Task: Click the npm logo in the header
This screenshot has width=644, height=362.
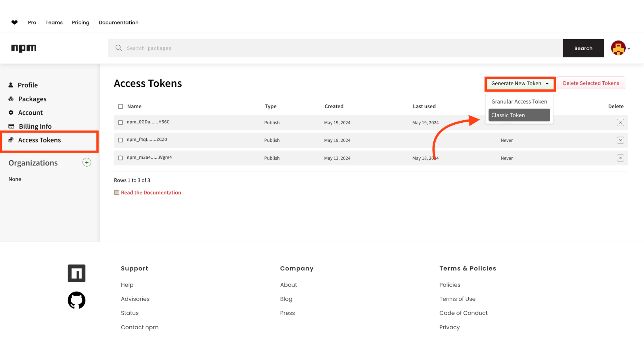Action: click(24, 48)
